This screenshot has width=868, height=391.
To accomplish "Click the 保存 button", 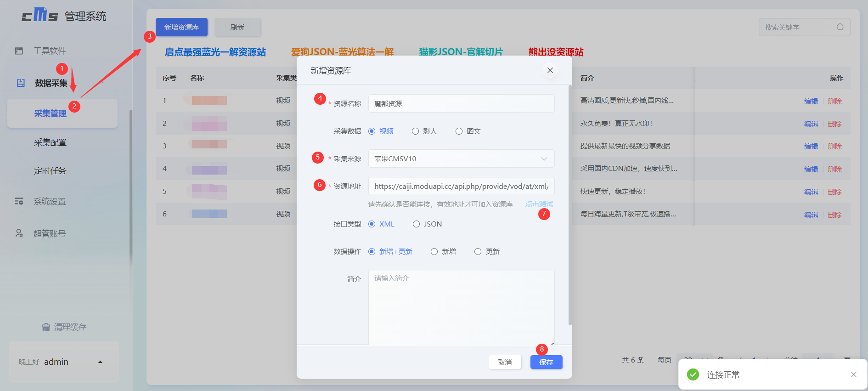I will pos(546,362).
